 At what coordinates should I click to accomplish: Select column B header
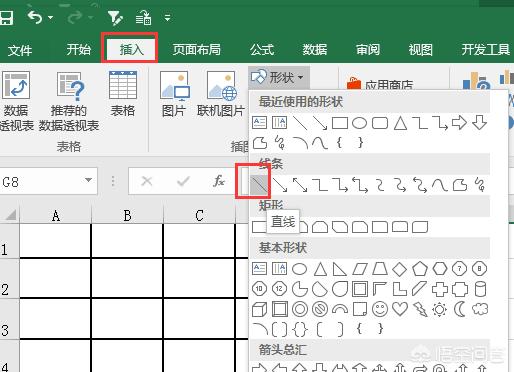pos(127,216)
